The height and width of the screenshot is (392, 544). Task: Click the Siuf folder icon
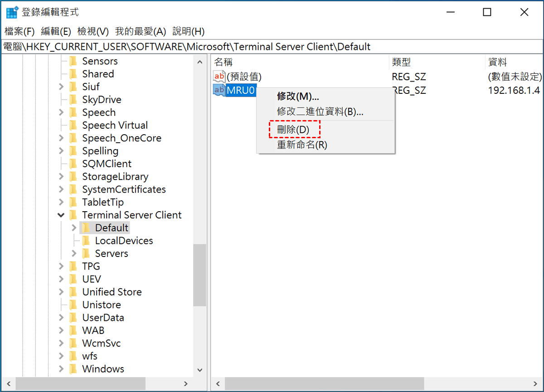[73, 87]
